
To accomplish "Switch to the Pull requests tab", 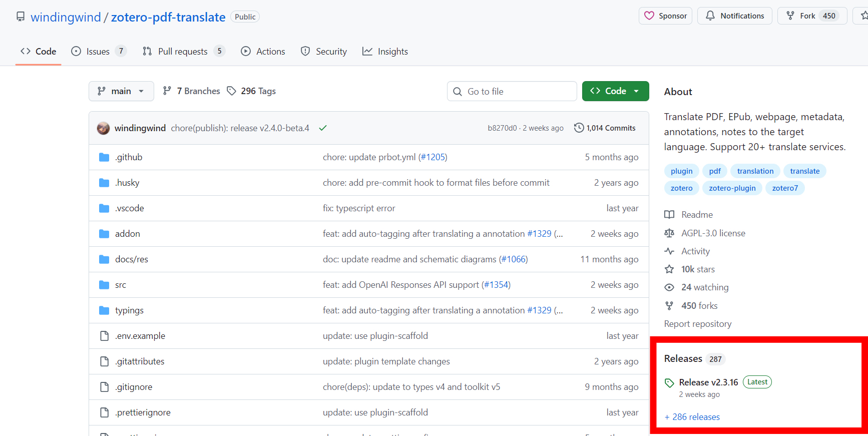I will (x=183, y=52).
